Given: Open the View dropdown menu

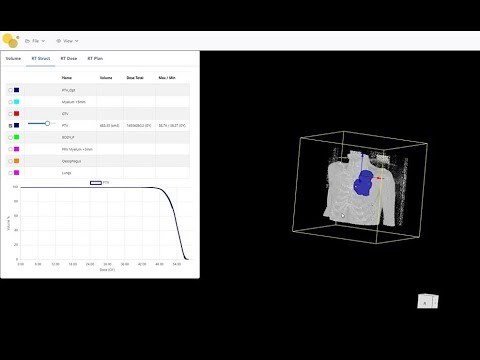Looking at the screenshot, I should point(67,41).
